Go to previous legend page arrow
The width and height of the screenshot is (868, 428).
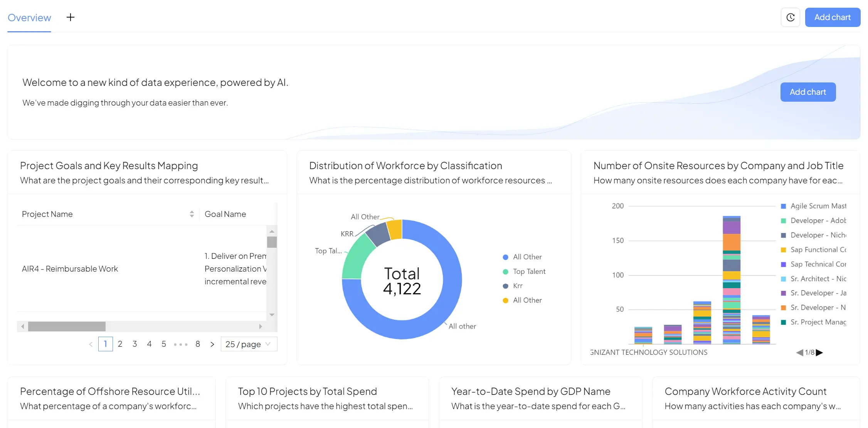point(800,352)
